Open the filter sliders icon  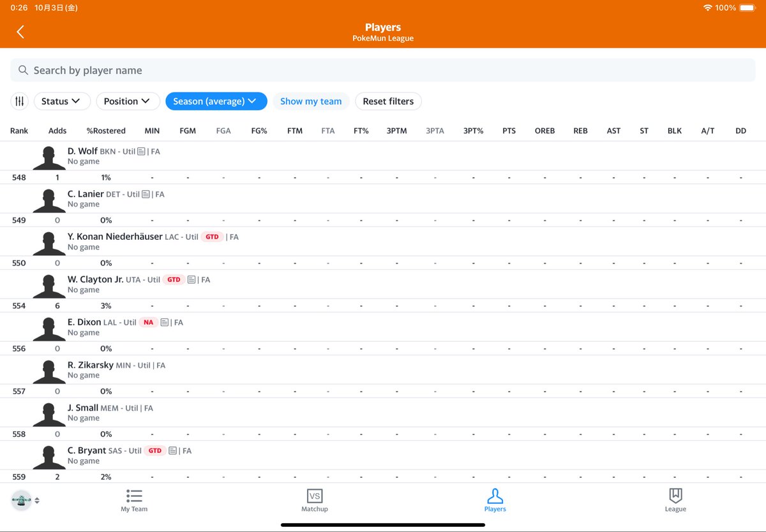(x=20, y=101)
